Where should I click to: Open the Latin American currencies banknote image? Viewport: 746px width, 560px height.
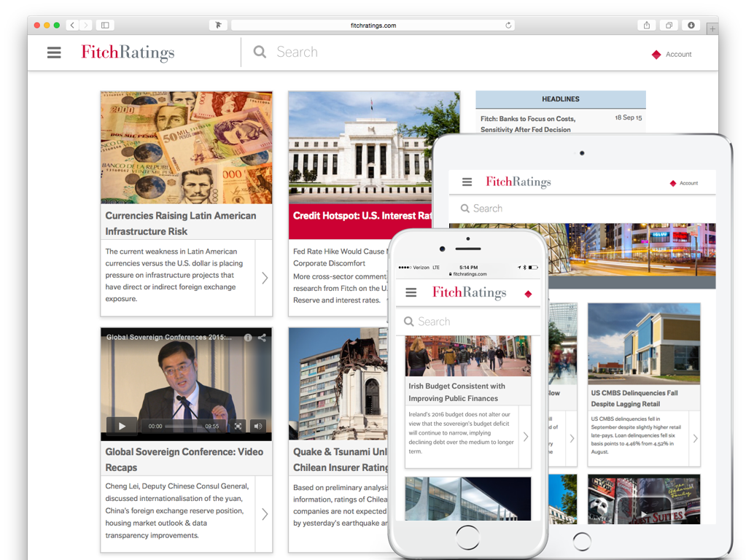187,147
